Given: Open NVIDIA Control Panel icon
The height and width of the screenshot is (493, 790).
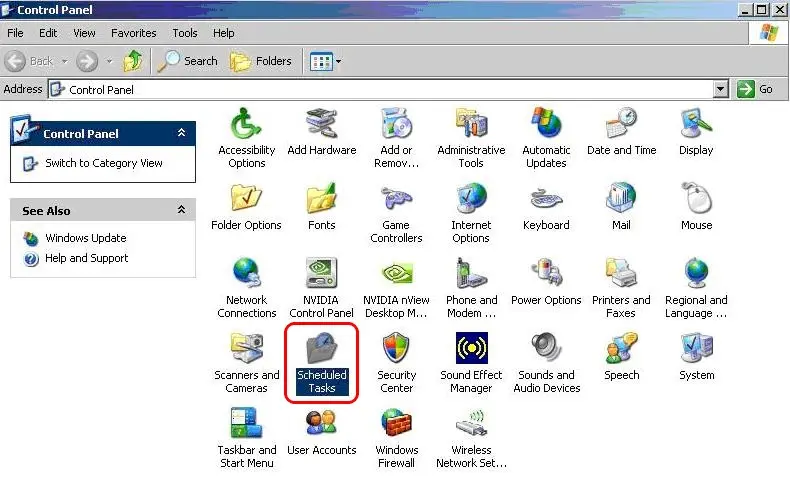Looking at the screenshot, I should pyautogui.click(x=321, y=275).
